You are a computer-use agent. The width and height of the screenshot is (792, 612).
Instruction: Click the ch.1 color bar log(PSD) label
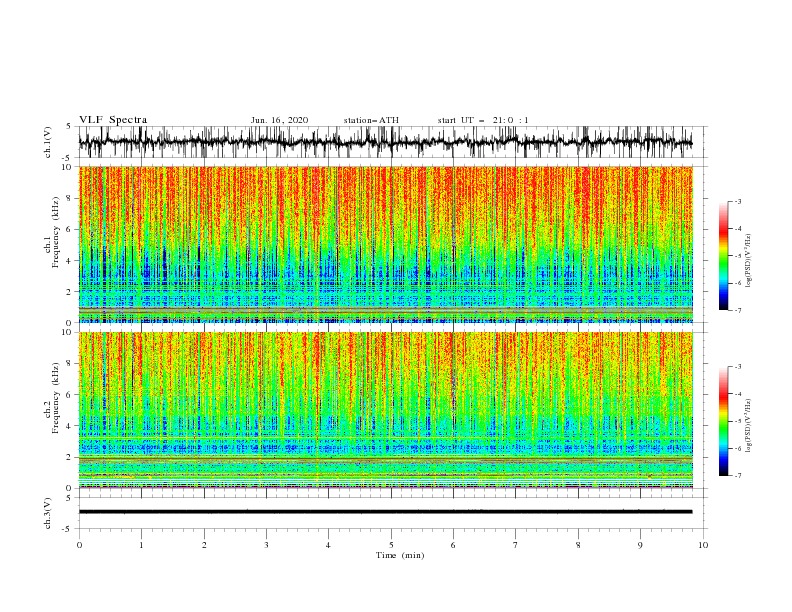point(748,261)
